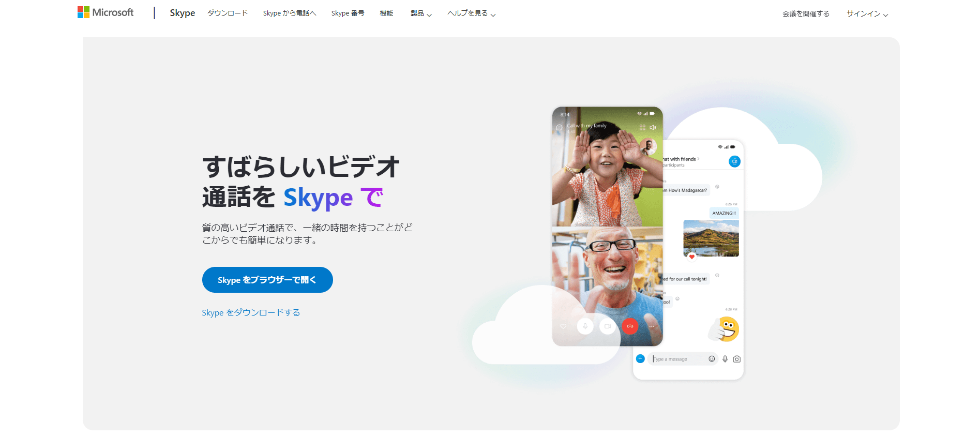
Task: Click the call tonight message bubble
Action: [686, 279]
